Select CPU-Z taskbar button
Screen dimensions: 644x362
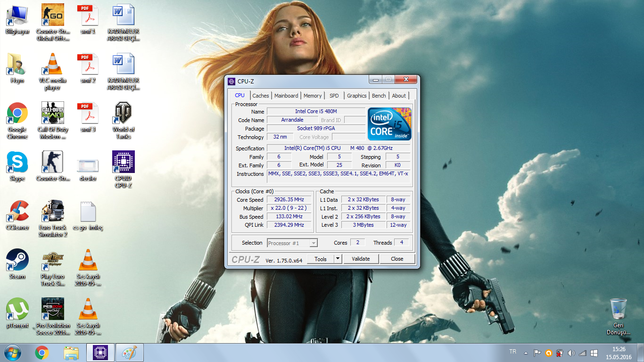tap(100, 353)
